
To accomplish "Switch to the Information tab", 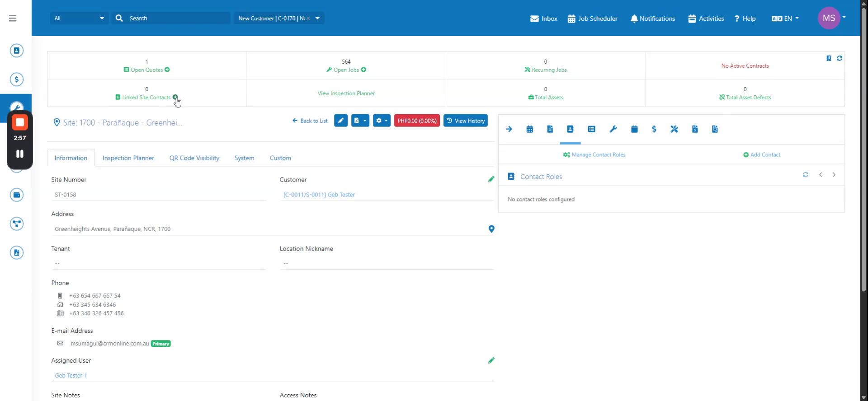I will pyautogui.click(x=71, y=158).
